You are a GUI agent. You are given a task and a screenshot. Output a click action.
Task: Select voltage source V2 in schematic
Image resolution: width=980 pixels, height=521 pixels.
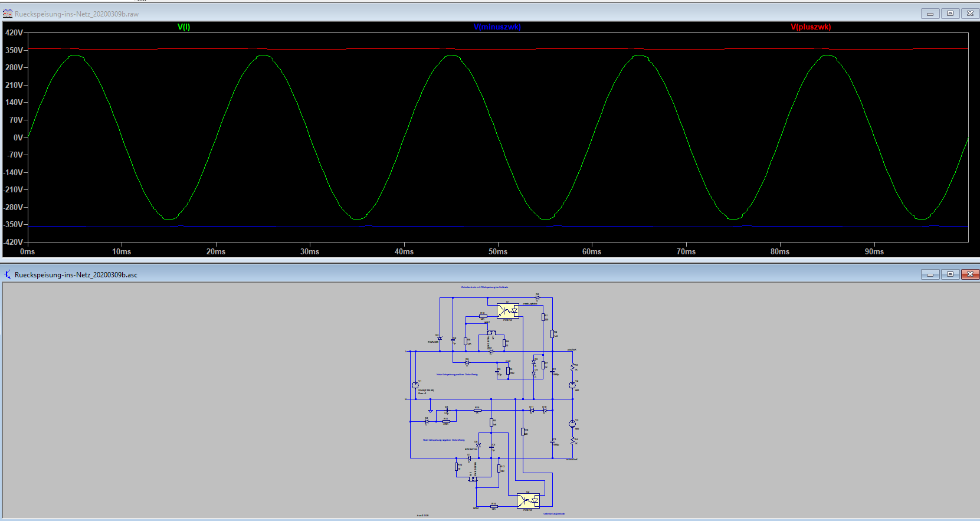click(572, 385)
